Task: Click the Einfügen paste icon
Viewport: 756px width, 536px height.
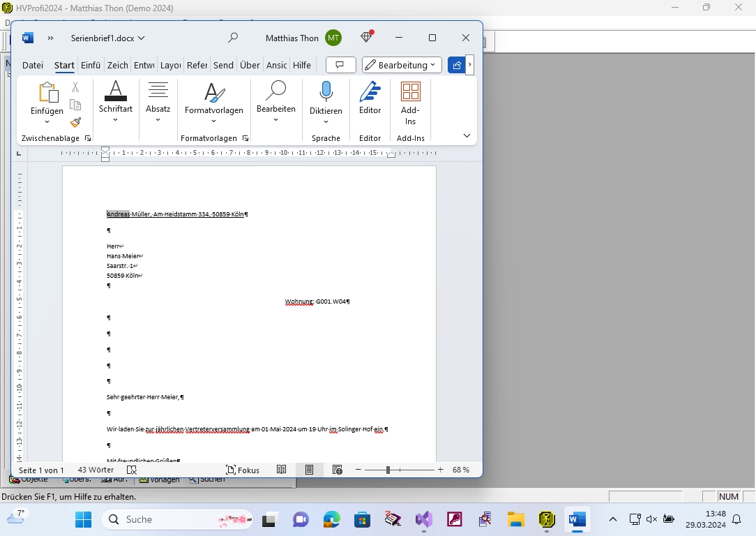Action: point(47,92)
